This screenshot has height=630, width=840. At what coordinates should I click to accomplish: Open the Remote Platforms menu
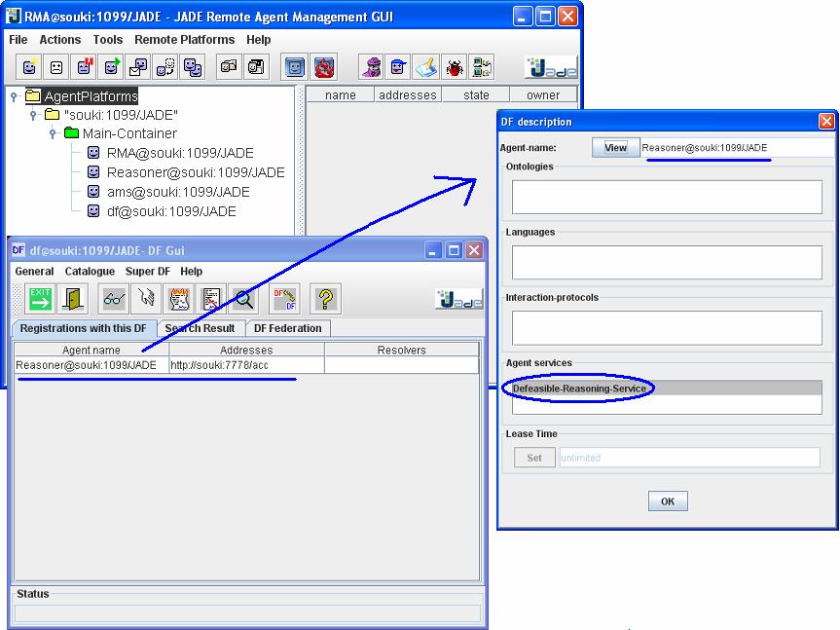click(x=184, y=40)
